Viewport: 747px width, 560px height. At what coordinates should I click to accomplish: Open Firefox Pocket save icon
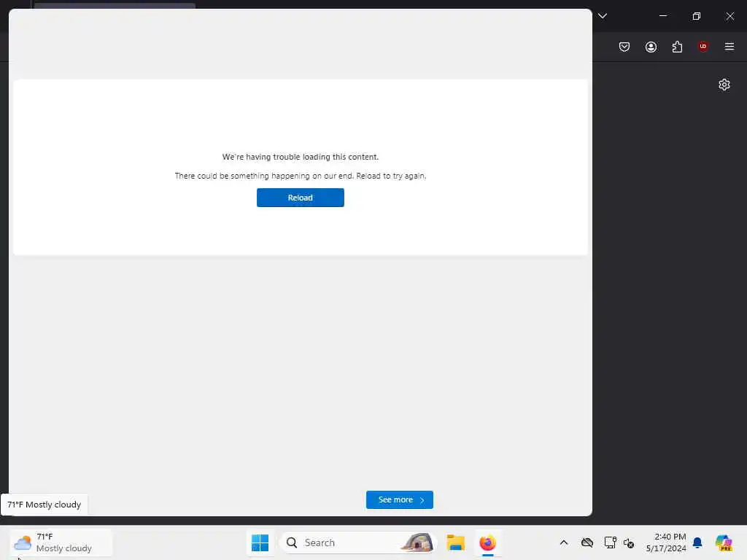pos(624,47)
